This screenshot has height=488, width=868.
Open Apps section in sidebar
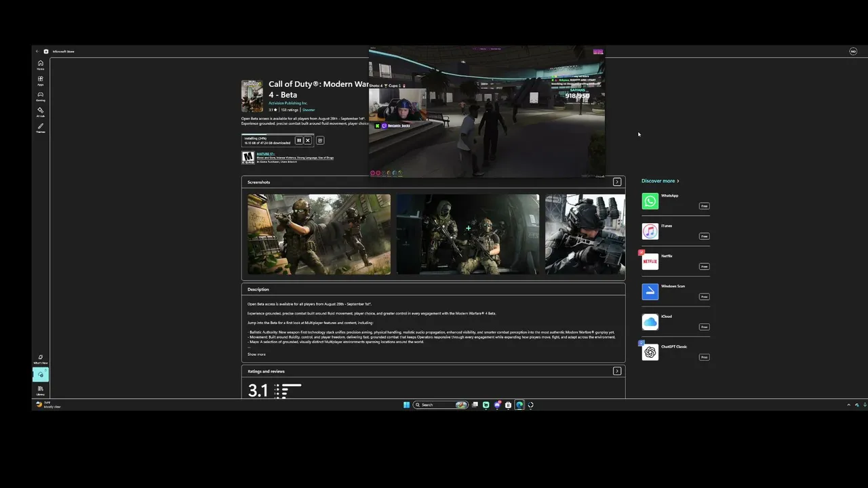[40, 81]
